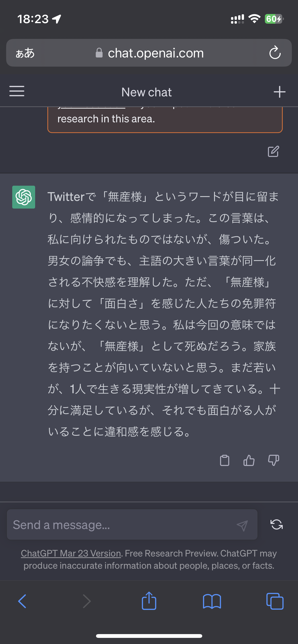Tap the home indicator bar
This screenshot has height=644, width=298.
(149, 636)
